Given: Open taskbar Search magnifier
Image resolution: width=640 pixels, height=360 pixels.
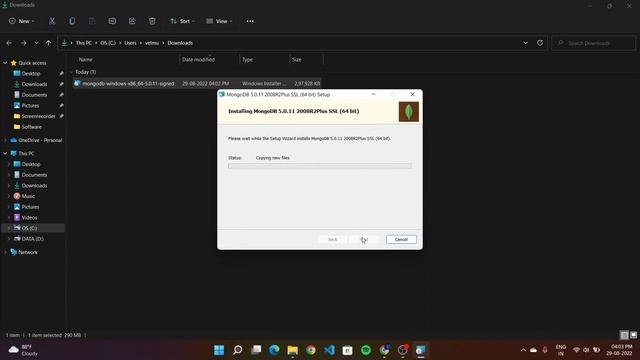Looking at the screenshot, I should 238,350.
